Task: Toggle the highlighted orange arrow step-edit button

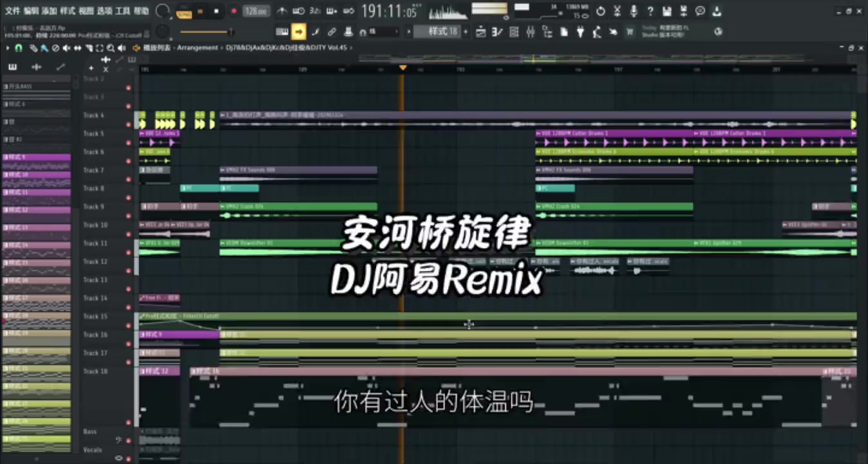Action: [x=298, y=32]
